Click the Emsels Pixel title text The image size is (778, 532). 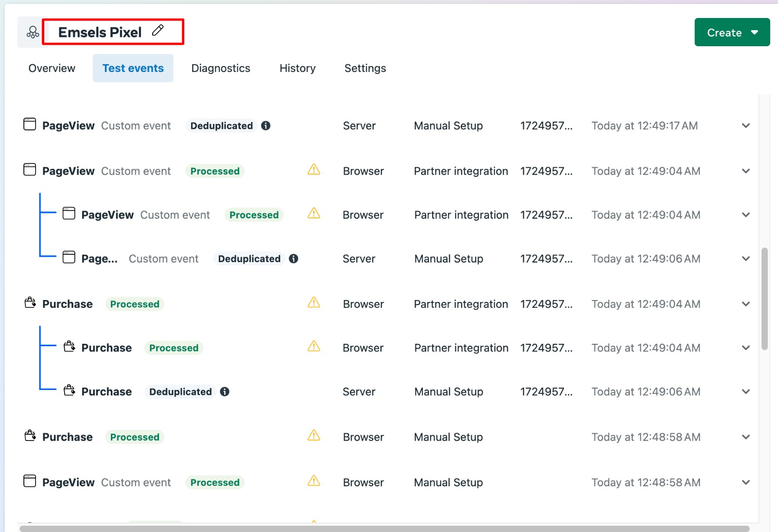click(x=100, y=32)
